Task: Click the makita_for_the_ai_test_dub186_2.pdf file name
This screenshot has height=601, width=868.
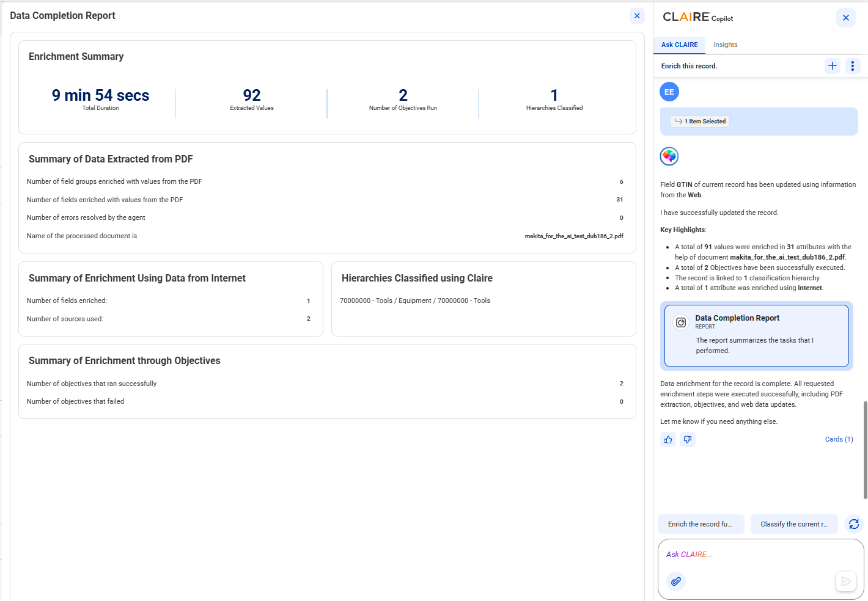Action: click(x=574, y=236)
